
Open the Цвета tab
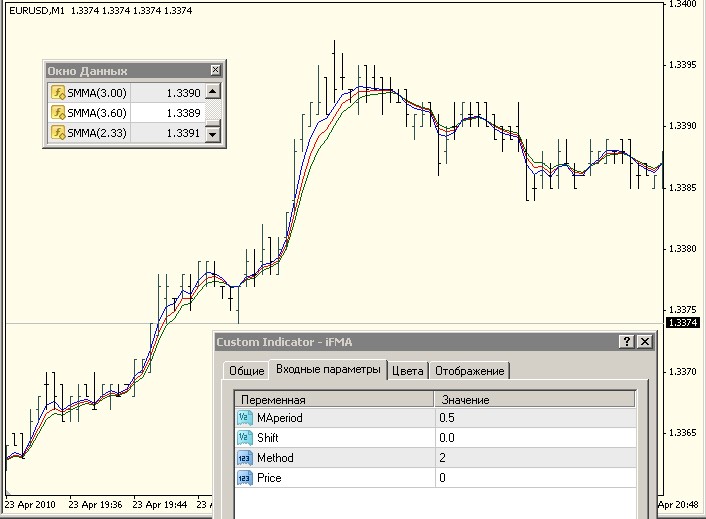[x=409, y=371]
